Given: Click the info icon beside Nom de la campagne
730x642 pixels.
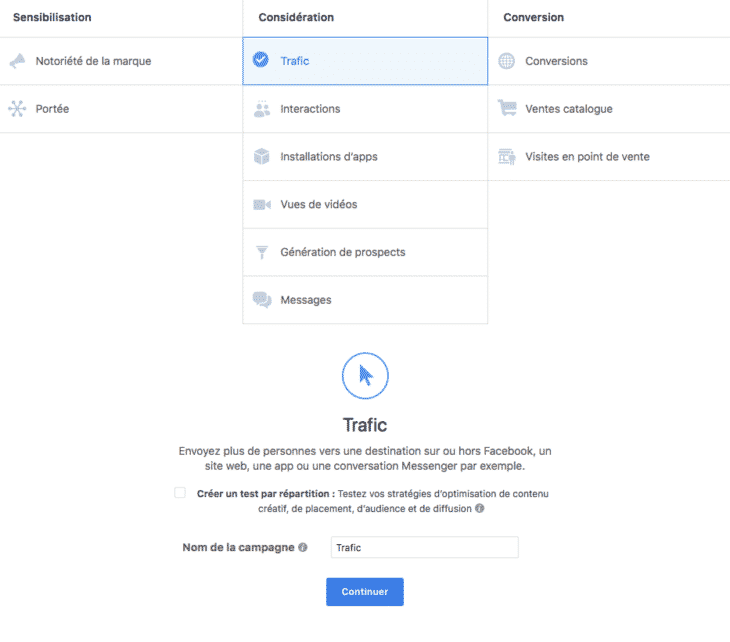Looking at the screenshot, I should coord(304,548).
